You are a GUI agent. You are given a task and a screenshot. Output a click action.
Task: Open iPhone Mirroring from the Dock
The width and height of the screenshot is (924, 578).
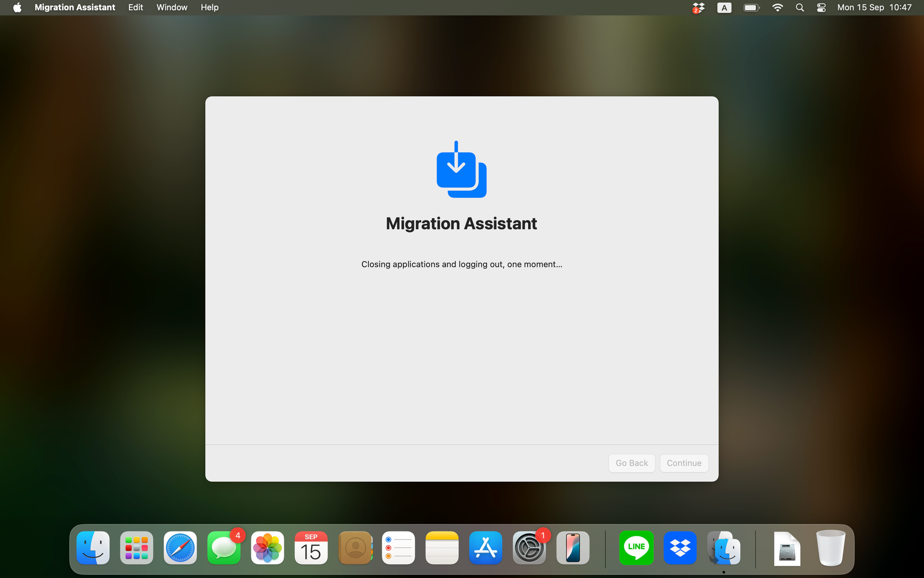point(573,548)
